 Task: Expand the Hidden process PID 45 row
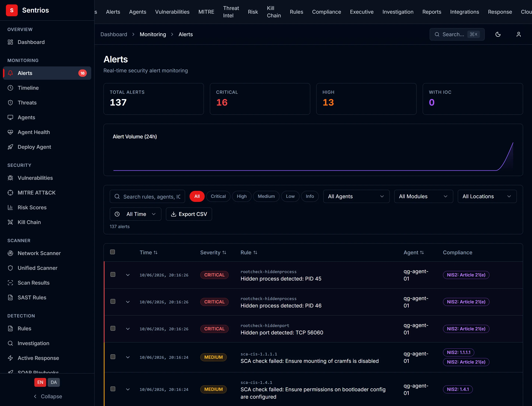tap(128, 275)
